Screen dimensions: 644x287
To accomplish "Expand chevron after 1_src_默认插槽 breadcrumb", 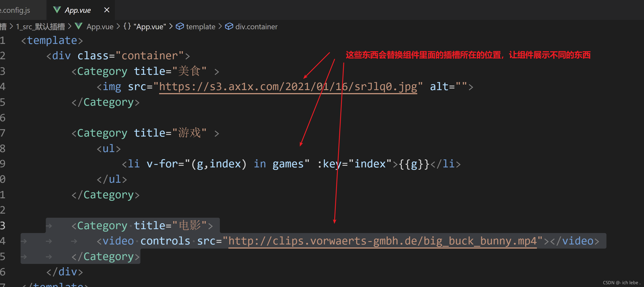I will [70, 26].
